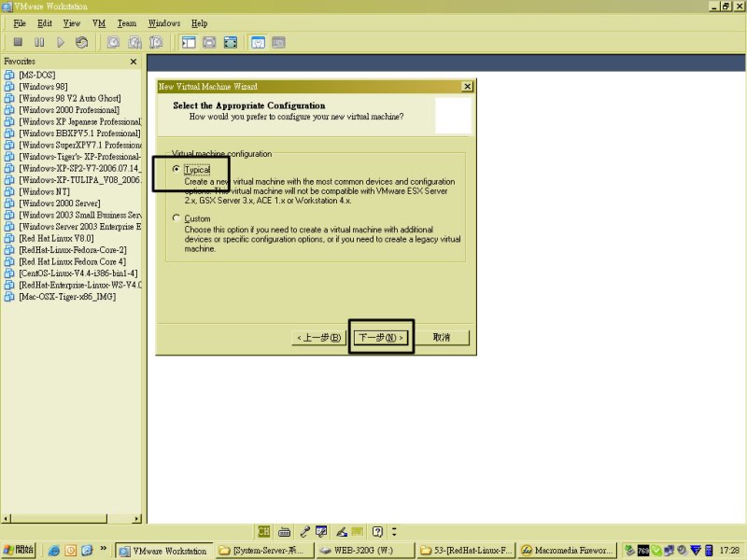This screenshot has width=747, height=560.
Task: Open the View menu
Action: click(72, 22)
